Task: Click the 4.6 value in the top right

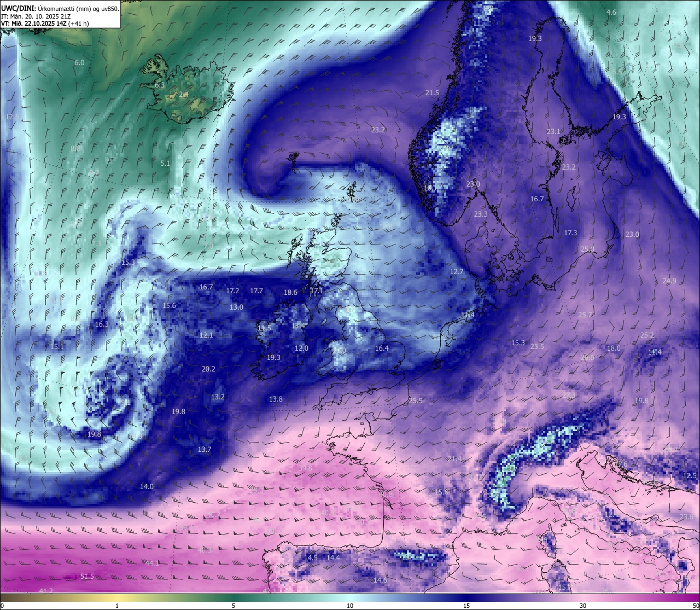Action: coord(611,13)
